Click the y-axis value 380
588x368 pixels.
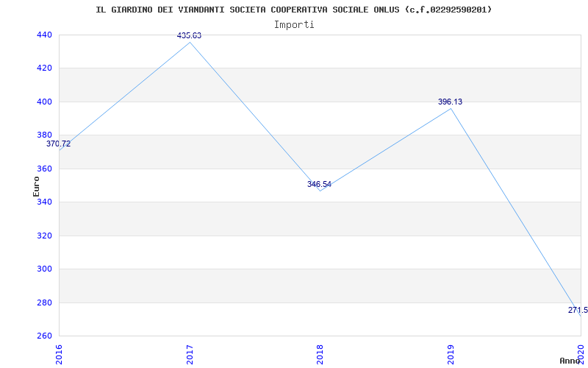tap(44, 135)
